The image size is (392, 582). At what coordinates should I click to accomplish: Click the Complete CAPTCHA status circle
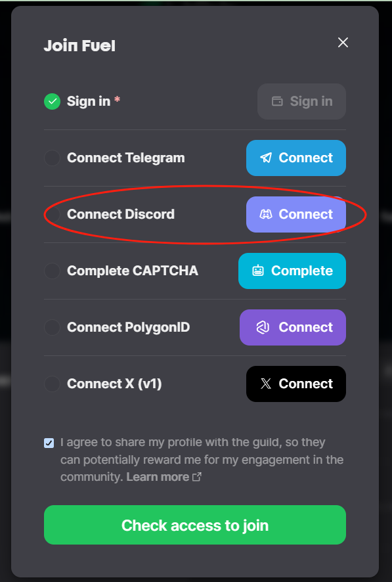pos(53,271)
